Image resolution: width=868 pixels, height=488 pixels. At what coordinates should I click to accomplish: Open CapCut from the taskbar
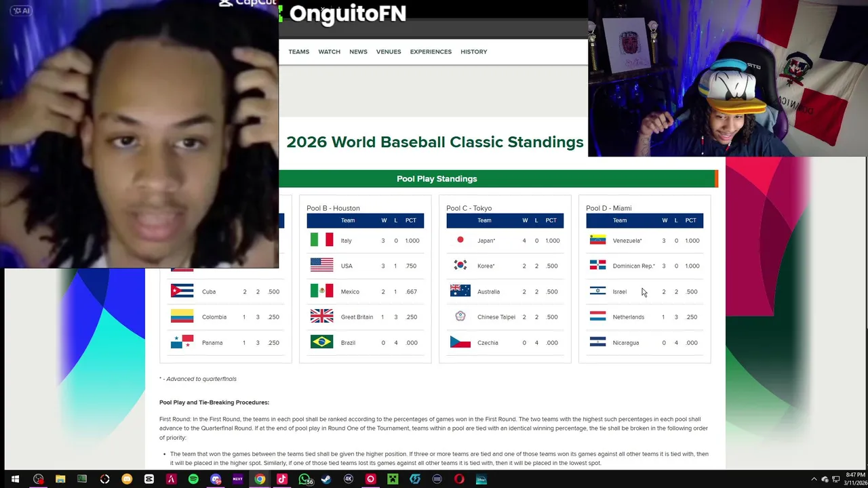click(149, 479)
